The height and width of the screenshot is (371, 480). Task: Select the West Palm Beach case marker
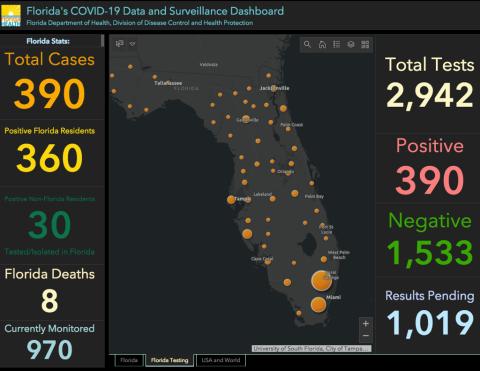[324, 259]
